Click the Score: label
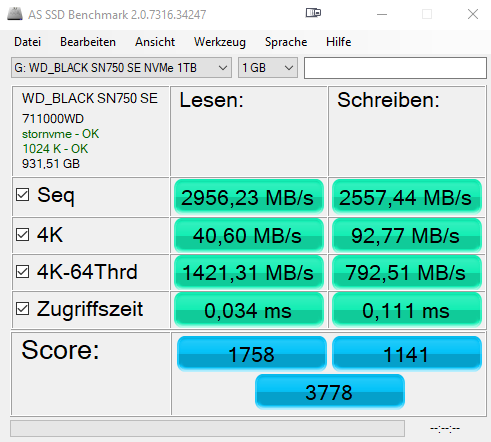This screenshot has height=442, width=491. coord(60,350)
